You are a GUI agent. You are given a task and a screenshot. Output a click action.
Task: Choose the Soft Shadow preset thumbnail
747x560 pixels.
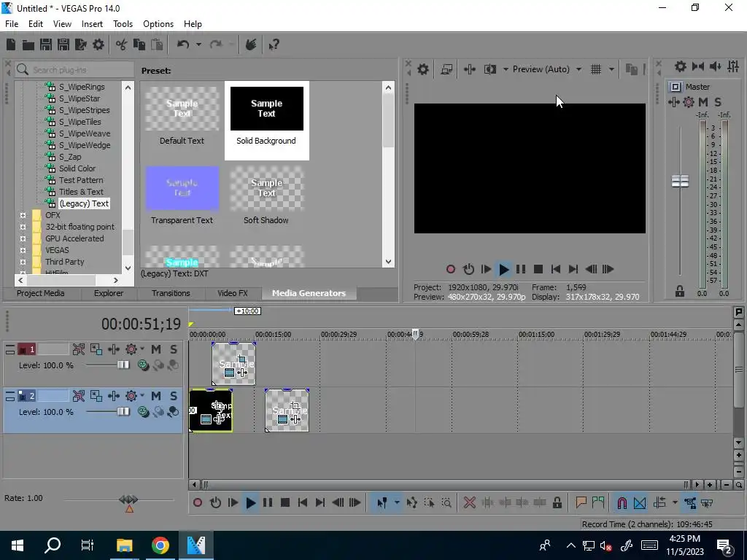click(x=266, y=189)
